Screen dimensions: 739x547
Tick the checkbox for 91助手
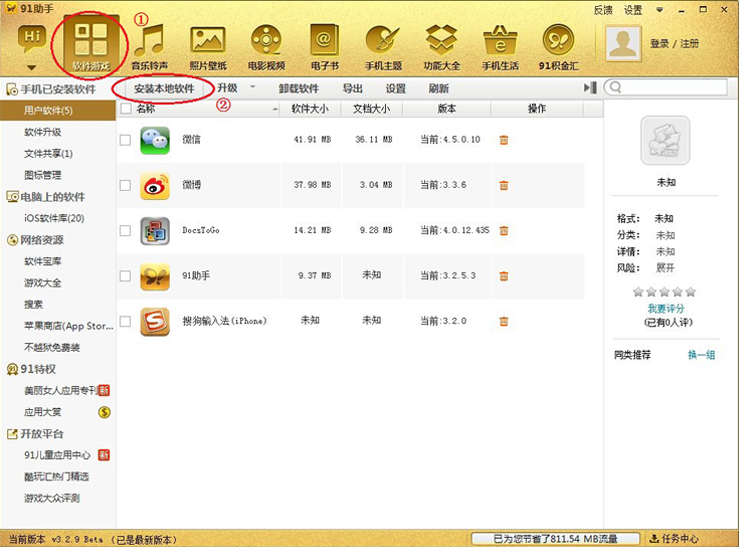[x=125, y=276]
